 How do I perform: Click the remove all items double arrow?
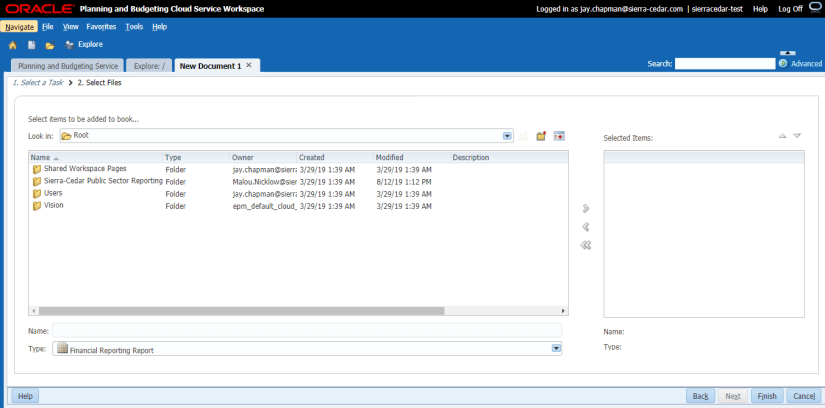[586, 245]
